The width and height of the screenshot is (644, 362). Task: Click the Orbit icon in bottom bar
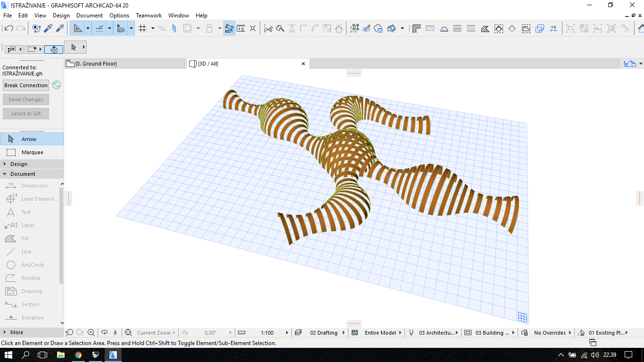(x=105, y=332)
